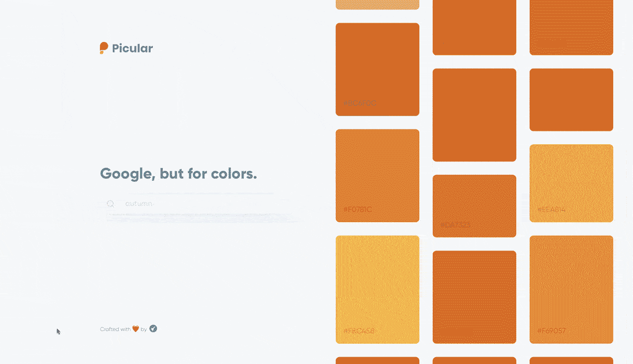Pick the cut-off bottom-right swatch below #F69057
Image resolution: width=633 pixels, height=364 pixels.
pos(571,361)
